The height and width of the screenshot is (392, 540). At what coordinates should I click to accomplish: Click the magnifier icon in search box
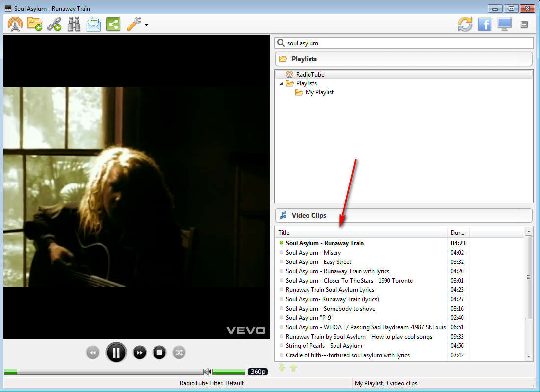pyautogui.click(x=281, y=43)
